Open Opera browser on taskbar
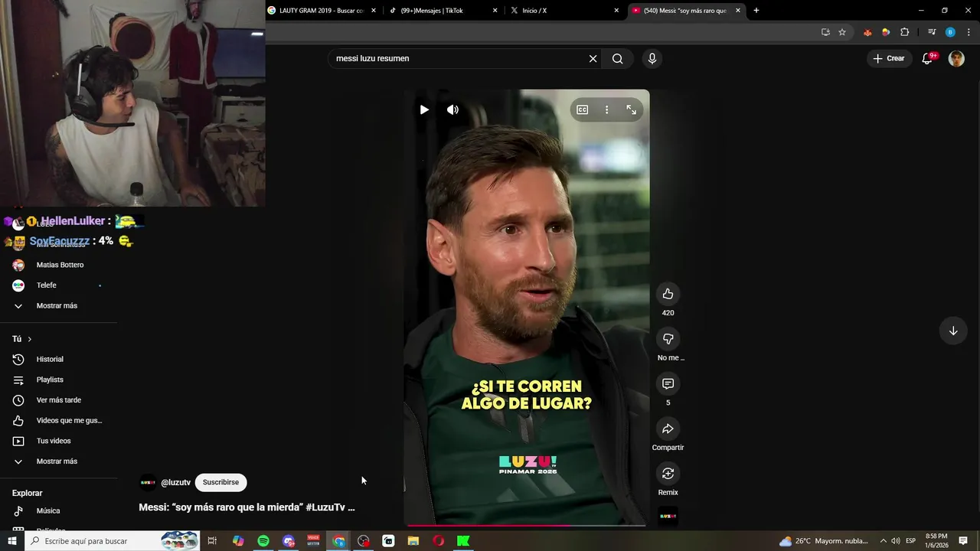 [x=438, y=541]
